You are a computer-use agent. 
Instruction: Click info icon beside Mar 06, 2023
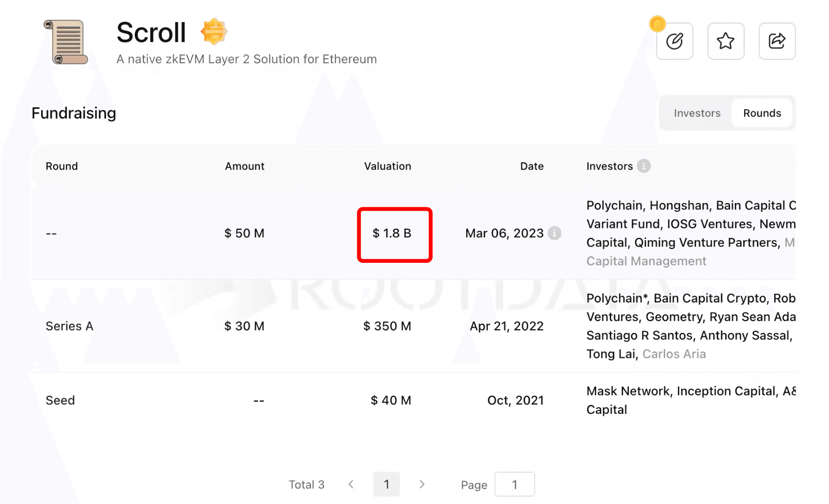[554, 233]
